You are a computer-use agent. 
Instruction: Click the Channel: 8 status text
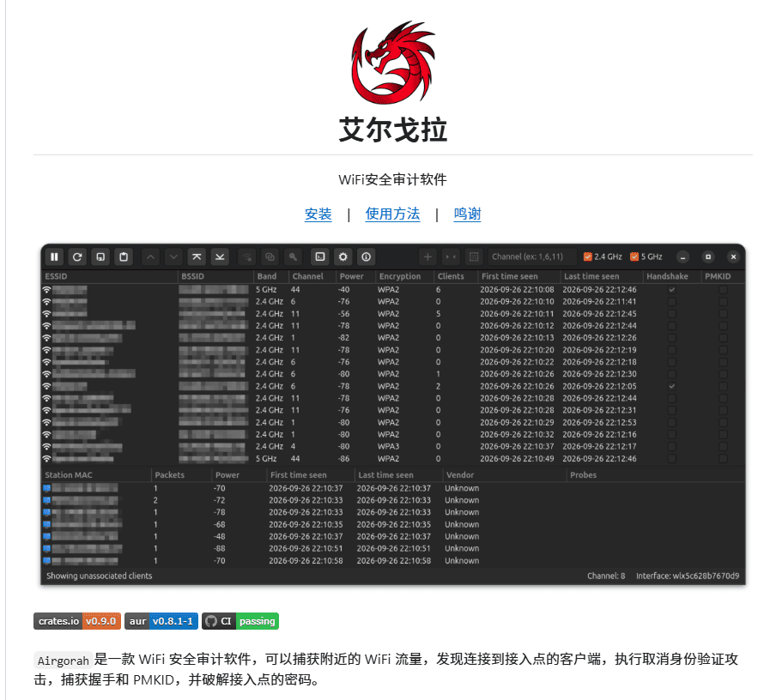click(606, 576)
